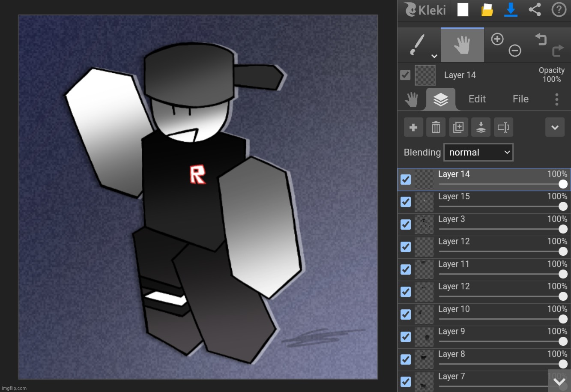Image resolution: width=571 pixels, height=392 pixels.
Task: Toggle visibility of Layer 12 below Layer 11
Action: point(406,292)
